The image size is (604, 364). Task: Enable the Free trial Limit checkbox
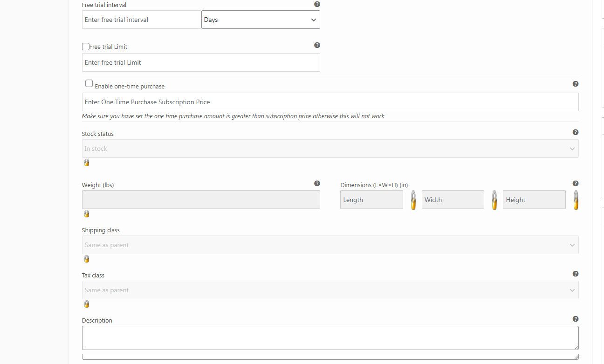coord(86,47)
